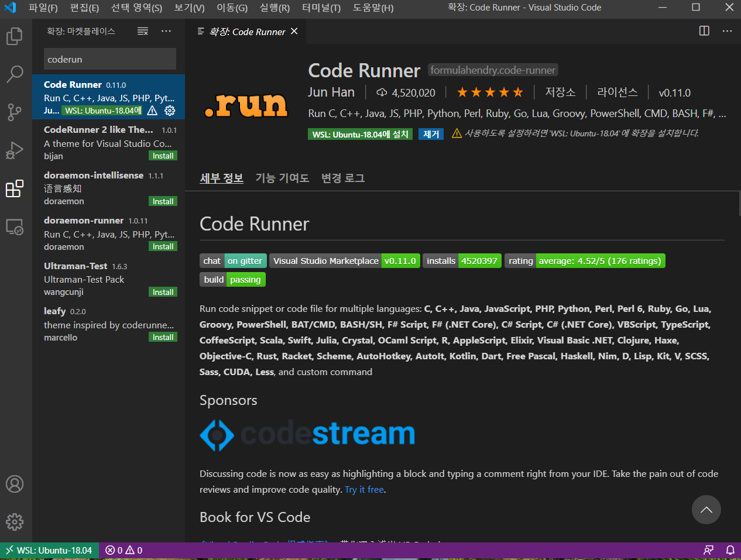Clear extensions search results icon
The width and height of the screenshot is (741, 560).
143,32
